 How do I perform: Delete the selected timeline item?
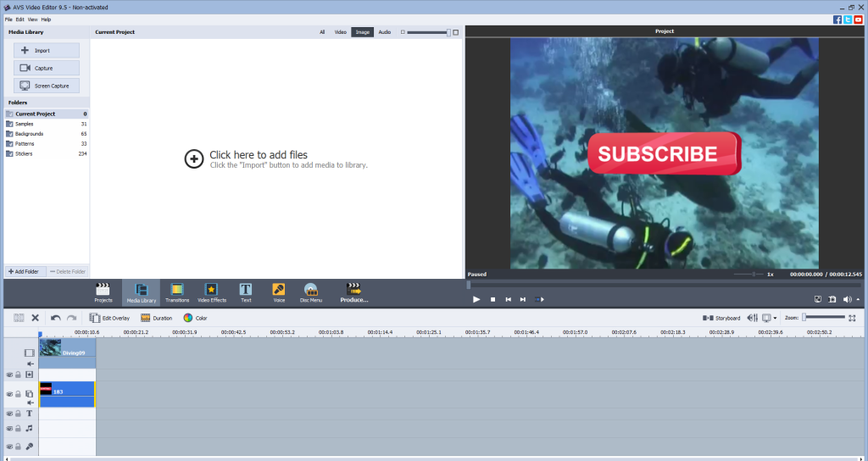(x=36, y=318)
